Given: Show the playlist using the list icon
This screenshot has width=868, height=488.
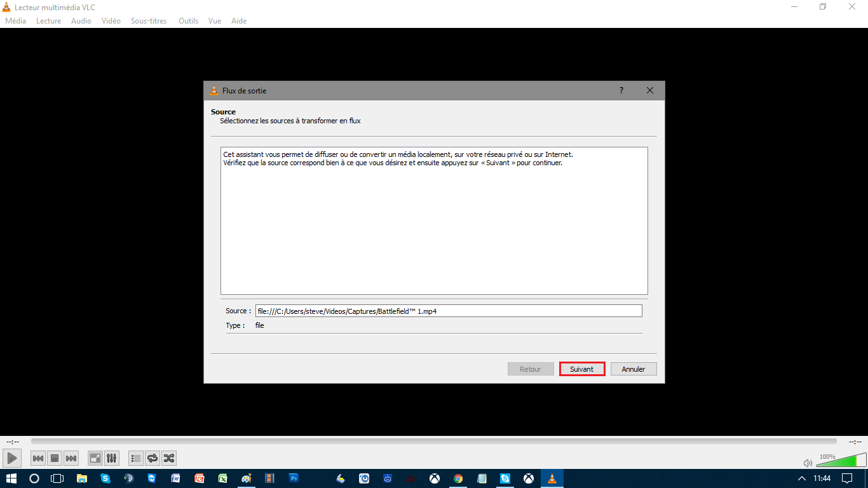Looking at the screenshot, I should 135,458.
